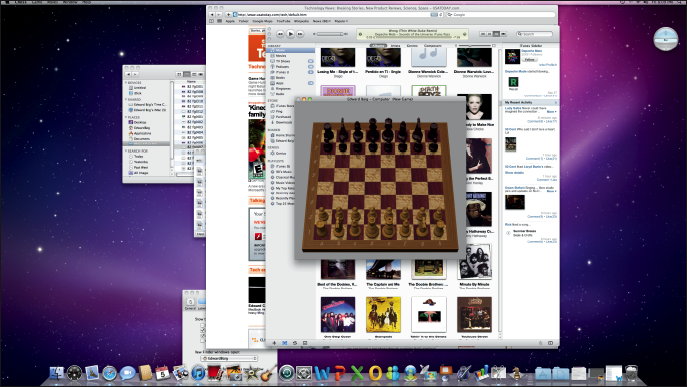Open Minute By Minute album thumbnail

[x=474, y=262]
